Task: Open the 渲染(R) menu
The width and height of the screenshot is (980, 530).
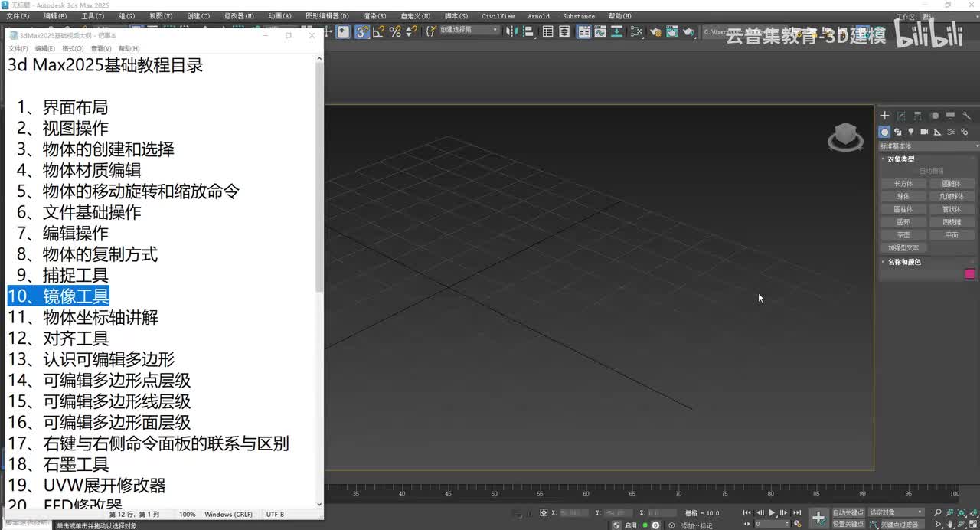Action: pyautogui.click(x=374, y=16)
